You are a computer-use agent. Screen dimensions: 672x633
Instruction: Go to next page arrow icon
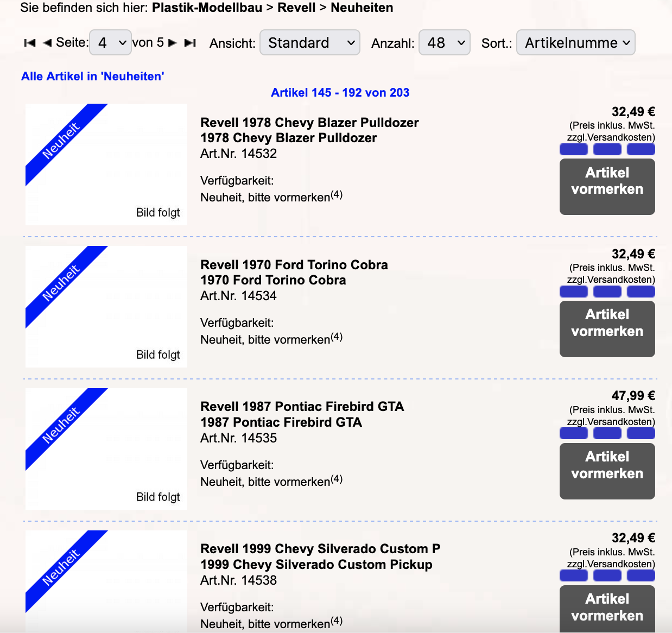coord(173,43)
